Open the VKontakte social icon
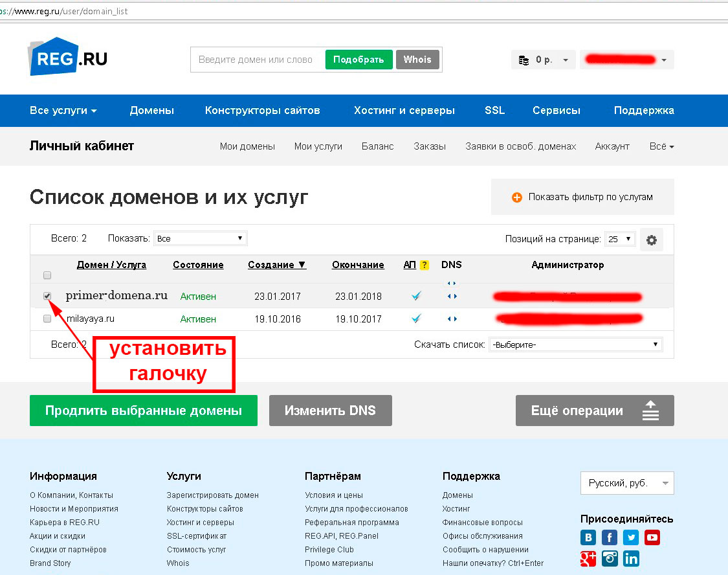This screenshot has width=728, height=575. tap(588, 537)
